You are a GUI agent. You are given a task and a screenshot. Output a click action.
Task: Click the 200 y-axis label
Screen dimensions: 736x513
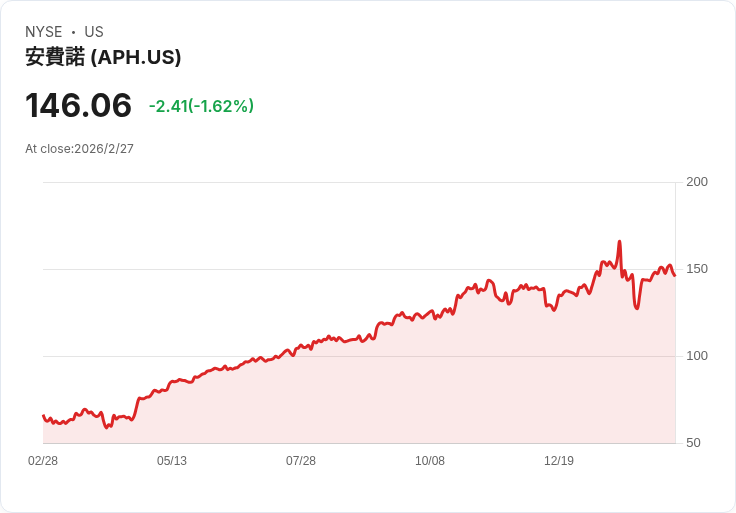pos(697,182)
